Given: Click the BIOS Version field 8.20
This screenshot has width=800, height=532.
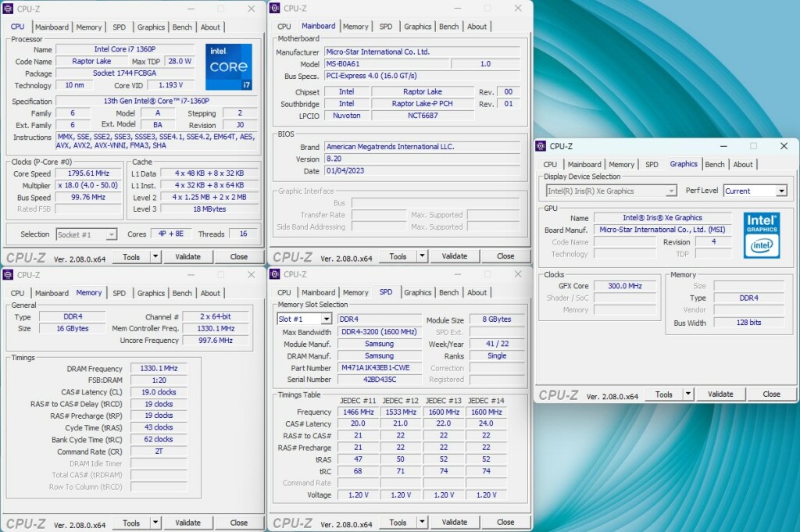Looking at the screenshot, I should [x=423, y=159].
